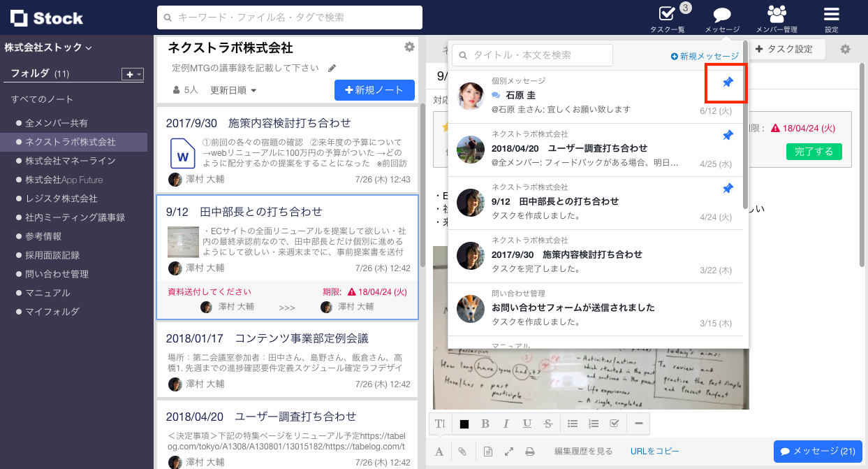This screenshot has width=868, height=469.
Task: Attach a file with the paperclip icon
Action: [462, 451]
